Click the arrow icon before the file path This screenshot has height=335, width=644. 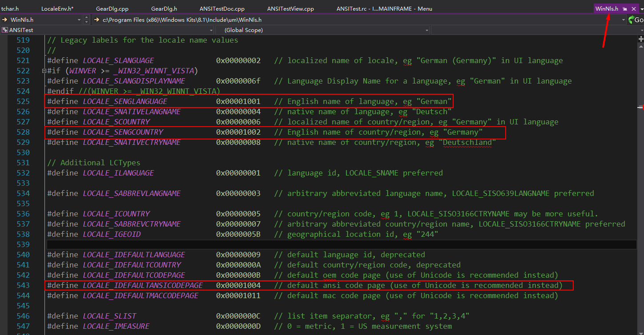coord(97,20)
